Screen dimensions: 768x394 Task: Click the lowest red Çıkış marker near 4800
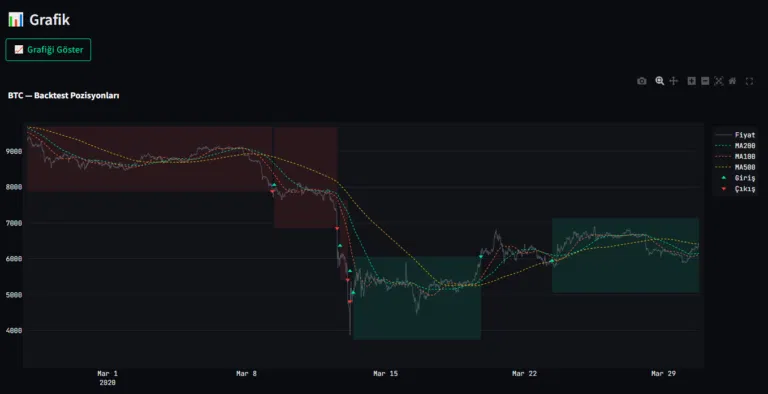[x=350, y=302]
